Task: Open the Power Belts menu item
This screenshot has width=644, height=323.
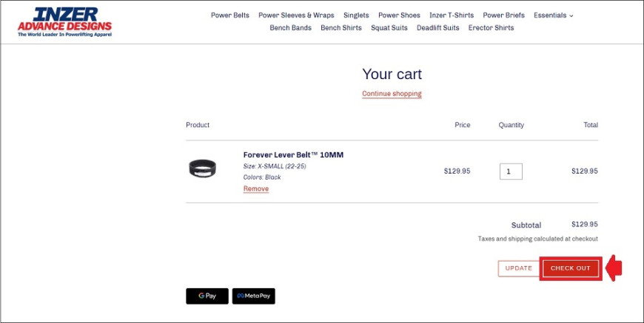Action: [230, 16]
